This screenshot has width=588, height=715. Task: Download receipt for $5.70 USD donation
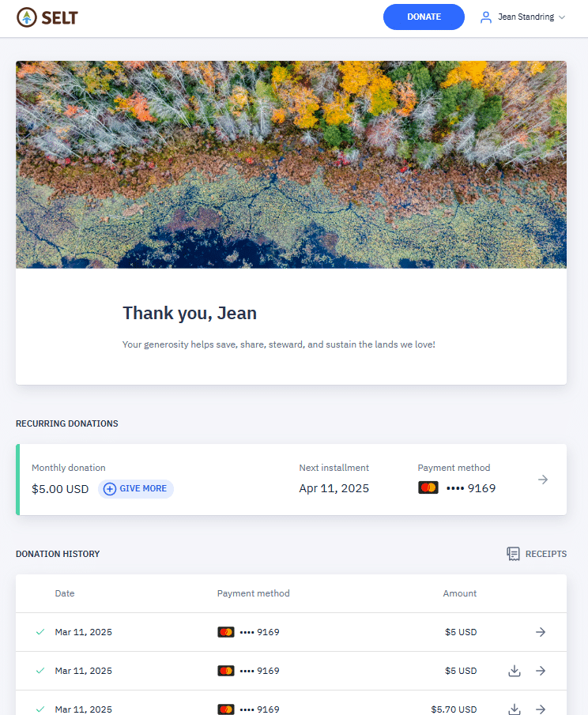tap(514, 709)
